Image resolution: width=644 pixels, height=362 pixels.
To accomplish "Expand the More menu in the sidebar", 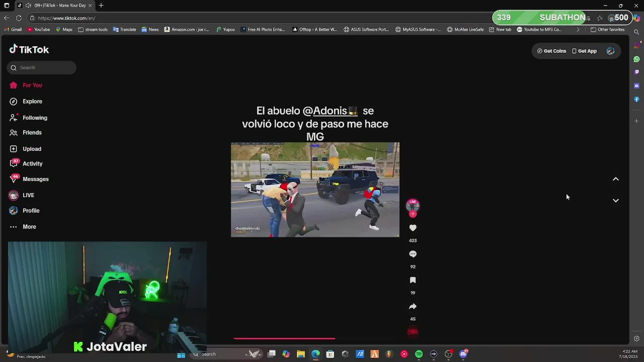I will 23,227.
